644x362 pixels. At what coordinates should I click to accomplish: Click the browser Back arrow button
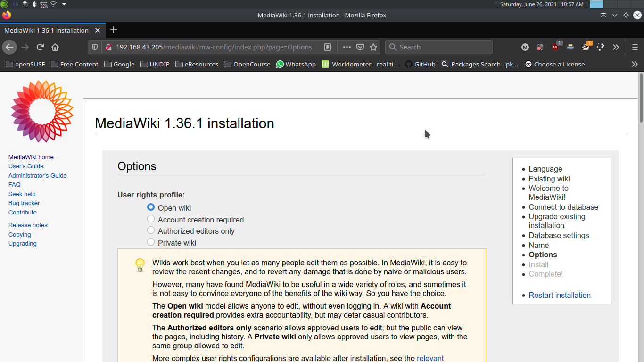[9, 47]
